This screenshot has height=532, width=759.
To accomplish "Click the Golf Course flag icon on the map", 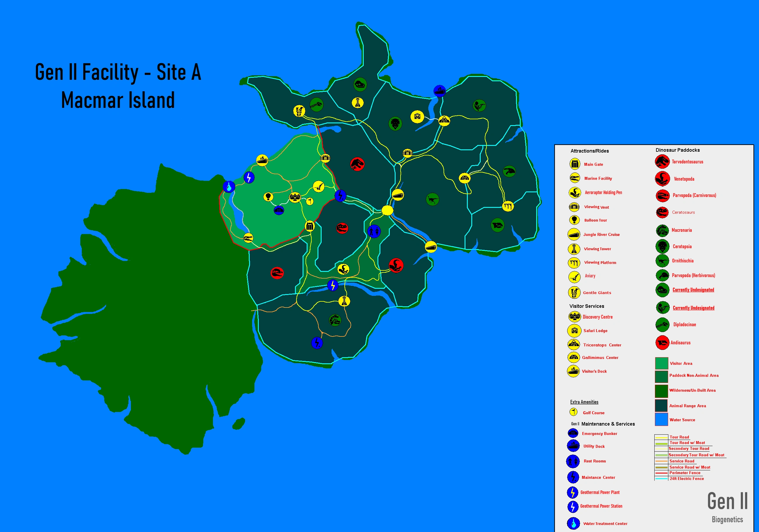I will point(310,201).
